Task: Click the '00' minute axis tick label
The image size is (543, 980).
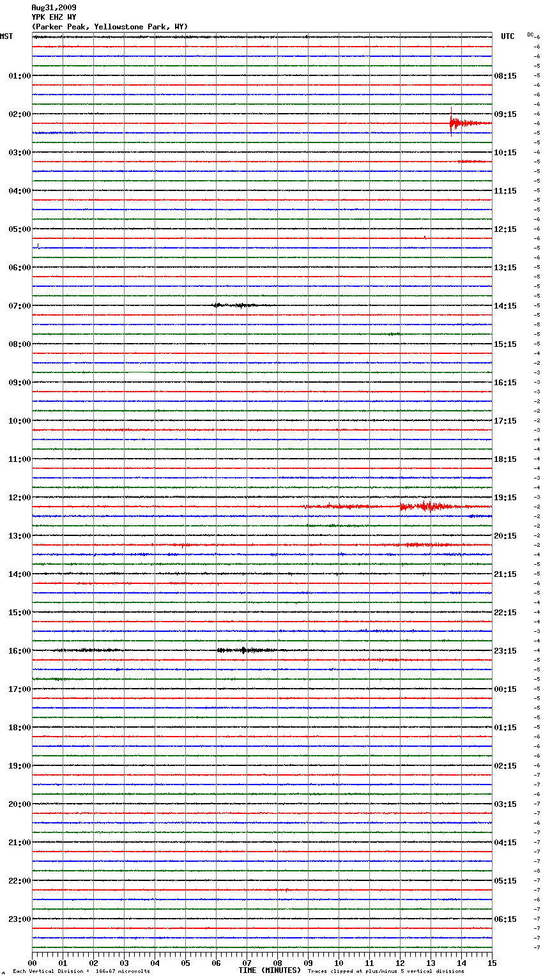Action: tap(32, 963)
